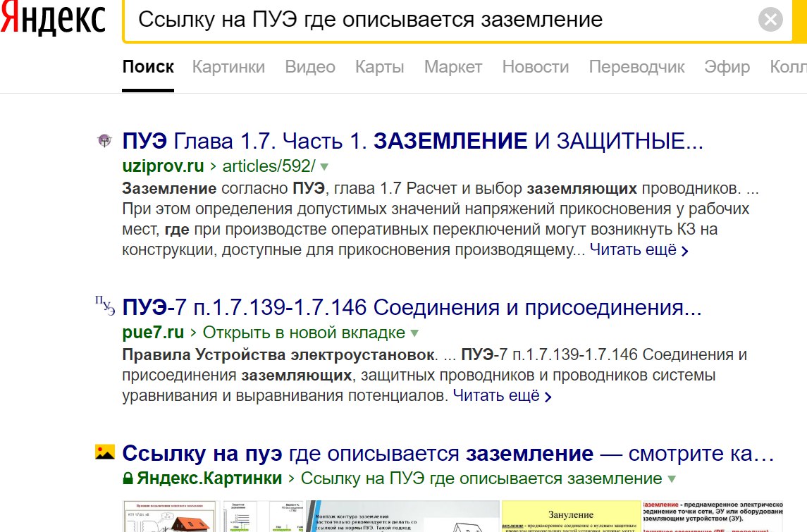
Task: Open the thumbnail with the orange roof house
Action: tap(169, 516)
